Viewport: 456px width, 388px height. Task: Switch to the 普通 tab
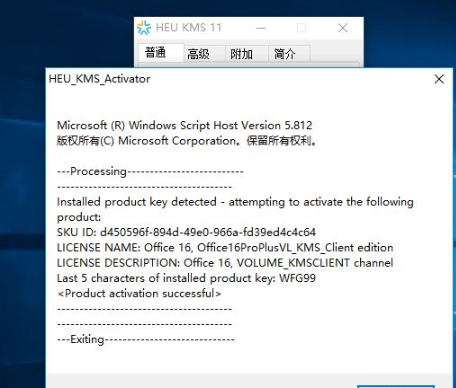(x=156, y=53)
